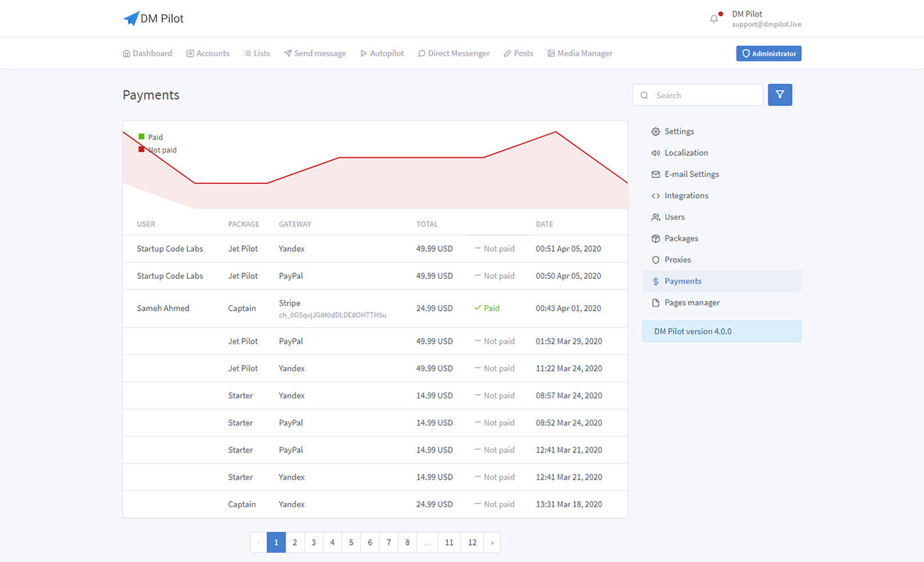This screenshot has height=562, width=924.
Task: Click the Payments dollar sign icon
Action: 655,281
